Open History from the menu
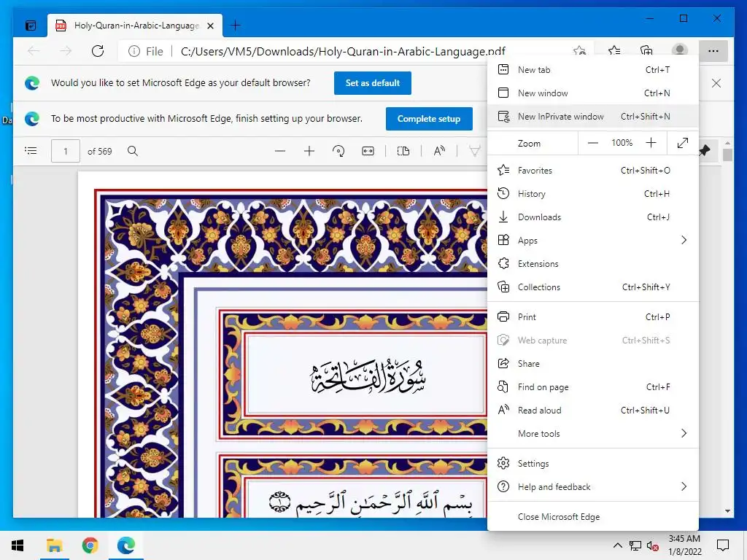The width and height of the screenshot is (747, 560). click(592, 194)
